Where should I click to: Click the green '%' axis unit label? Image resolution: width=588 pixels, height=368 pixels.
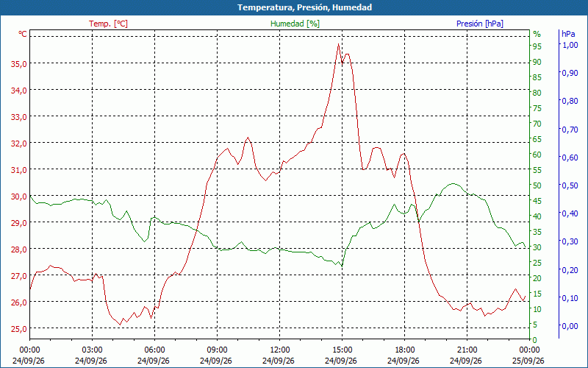(x=537, y=34)
